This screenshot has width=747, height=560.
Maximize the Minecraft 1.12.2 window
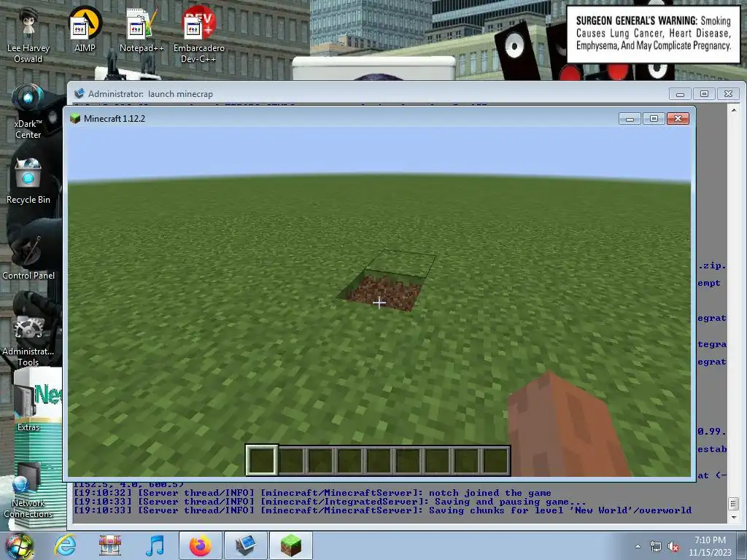click(654, 119)
